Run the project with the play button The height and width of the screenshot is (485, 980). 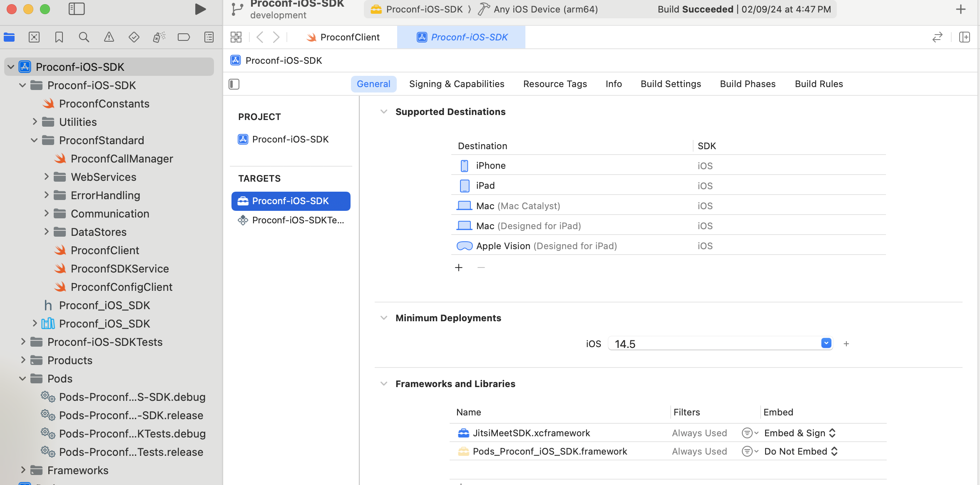(200, 9)
